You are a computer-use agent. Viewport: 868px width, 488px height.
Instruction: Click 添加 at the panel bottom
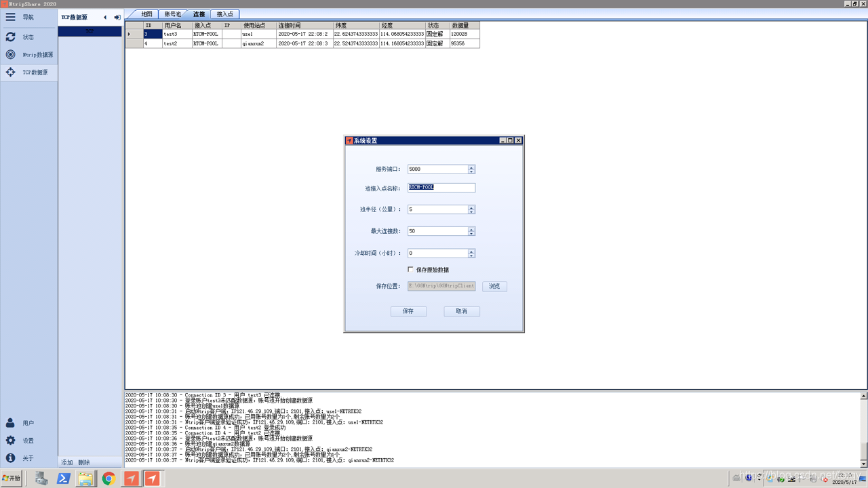click(67, 462)
